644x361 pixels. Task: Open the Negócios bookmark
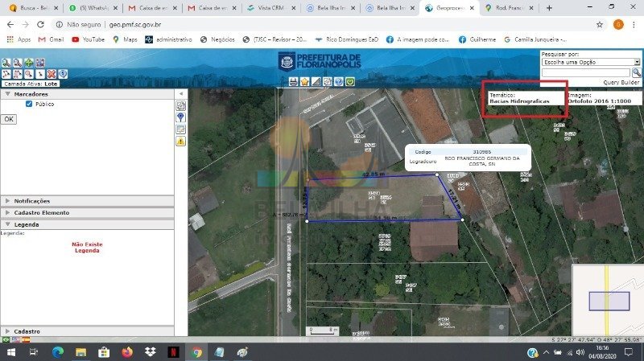coord(217,39)
